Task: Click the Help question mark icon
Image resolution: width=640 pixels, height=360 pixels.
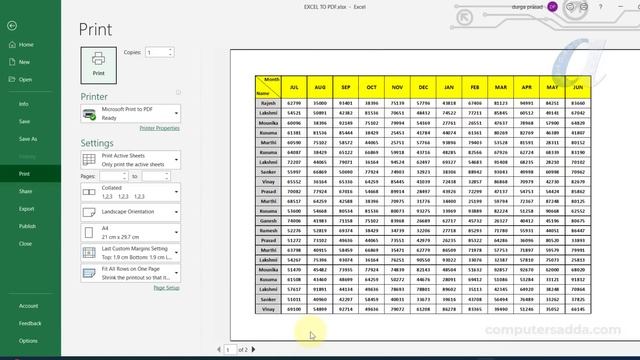Action: point(600,7)
